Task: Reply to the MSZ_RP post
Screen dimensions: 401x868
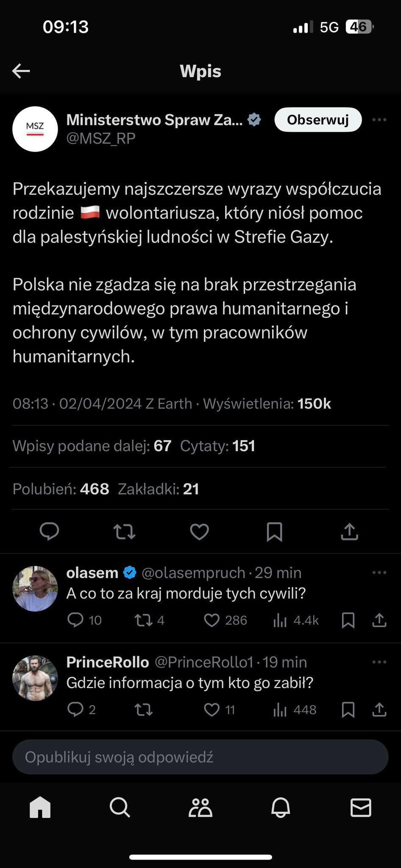Action: click(49, 531)
